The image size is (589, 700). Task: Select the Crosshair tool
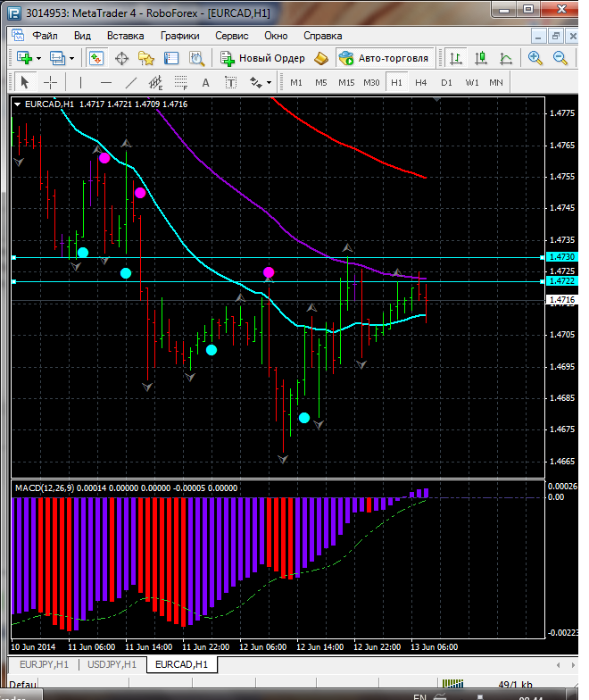(51, 82)
